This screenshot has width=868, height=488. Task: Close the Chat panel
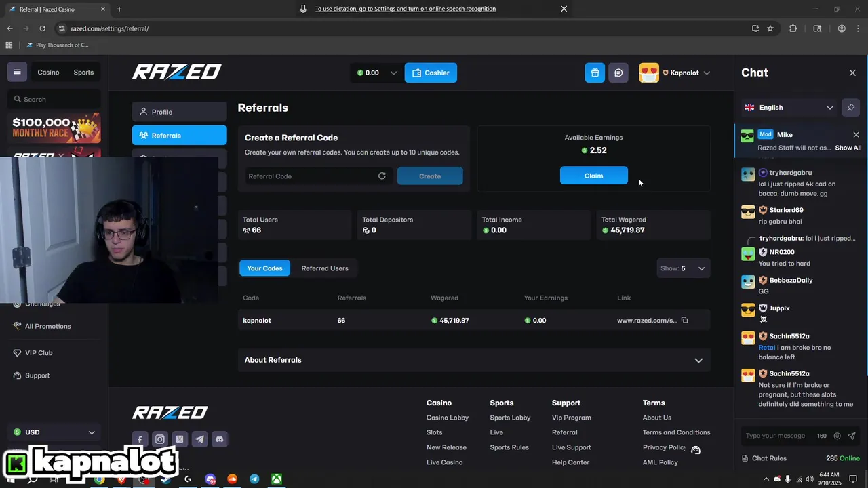(852, 73)
